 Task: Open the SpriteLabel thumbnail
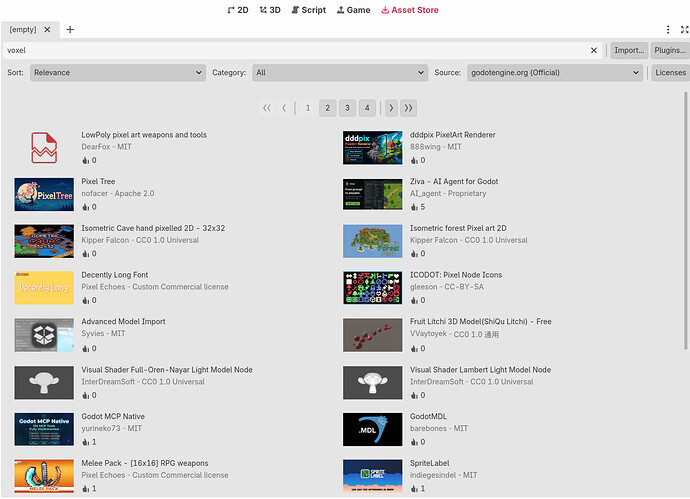coord(373,476)
